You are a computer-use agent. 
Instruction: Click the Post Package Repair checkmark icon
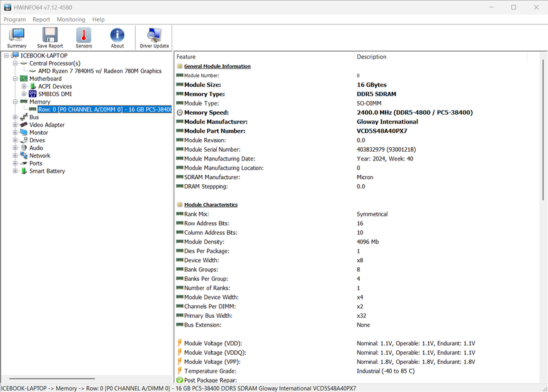coord(179,380)
